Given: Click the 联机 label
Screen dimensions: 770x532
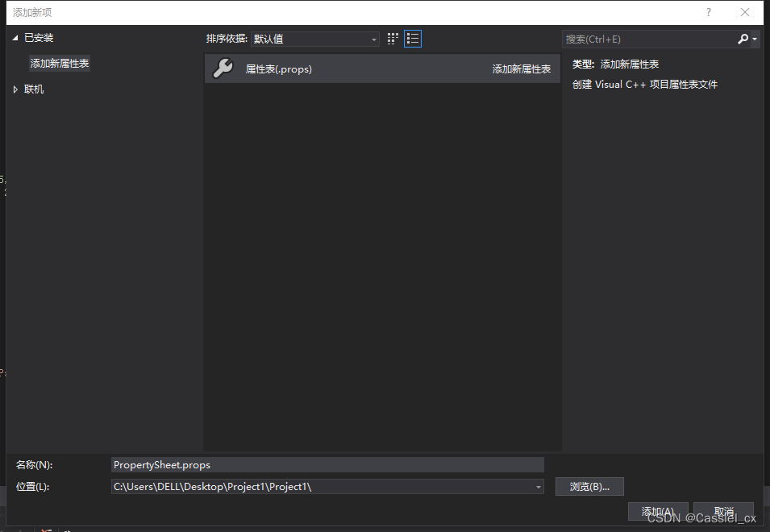Looking at the screenshot, I should pos(34,89).
